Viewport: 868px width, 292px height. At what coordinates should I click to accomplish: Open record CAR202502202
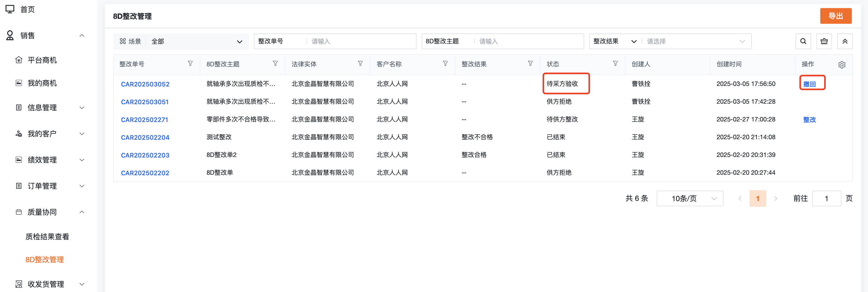(145, 173)
